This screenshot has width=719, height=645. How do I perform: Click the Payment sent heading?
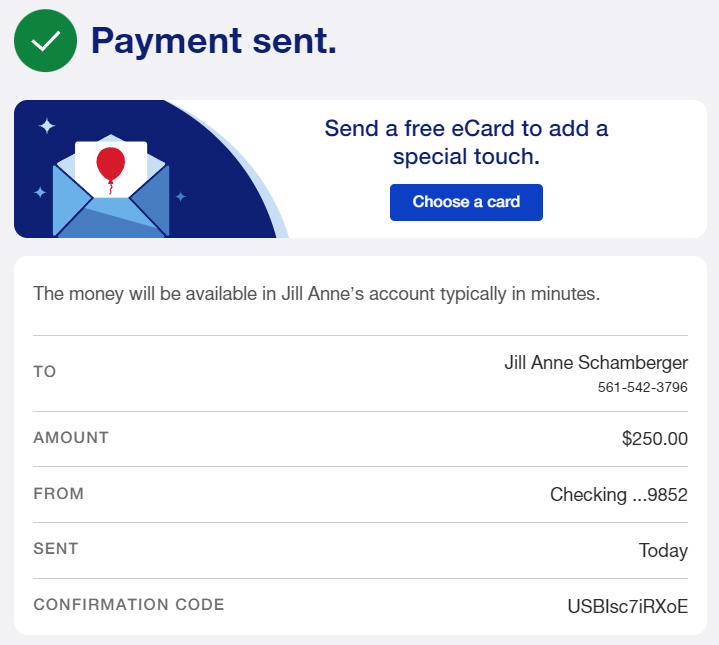214,41
